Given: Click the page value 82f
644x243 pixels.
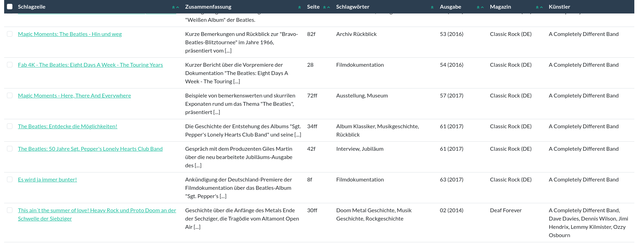Looking at the screenshot, I should 311,34.
